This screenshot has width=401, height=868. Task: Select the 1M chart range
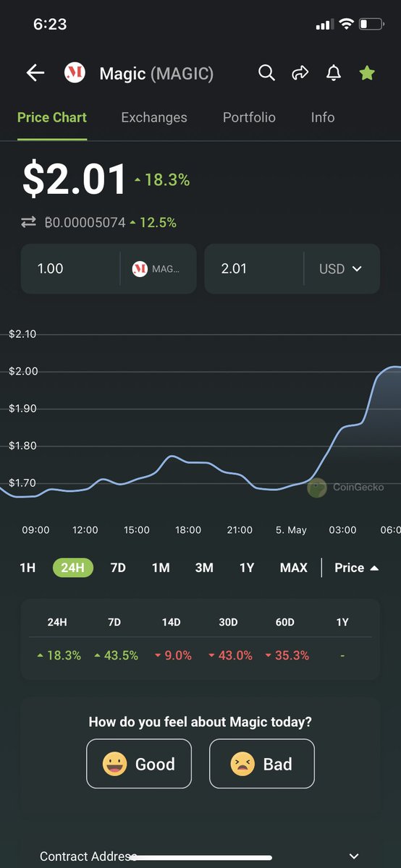(x=161, y=568)
